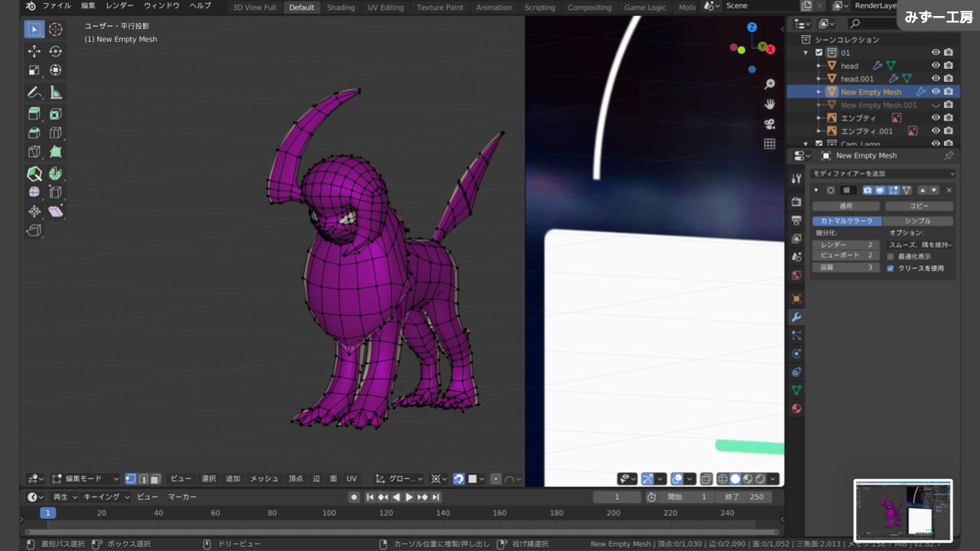The height and width of the screenshot is (551, 980).
Task: Switch to the UV Editing workspace tab
Action: [x=386, y=8]
